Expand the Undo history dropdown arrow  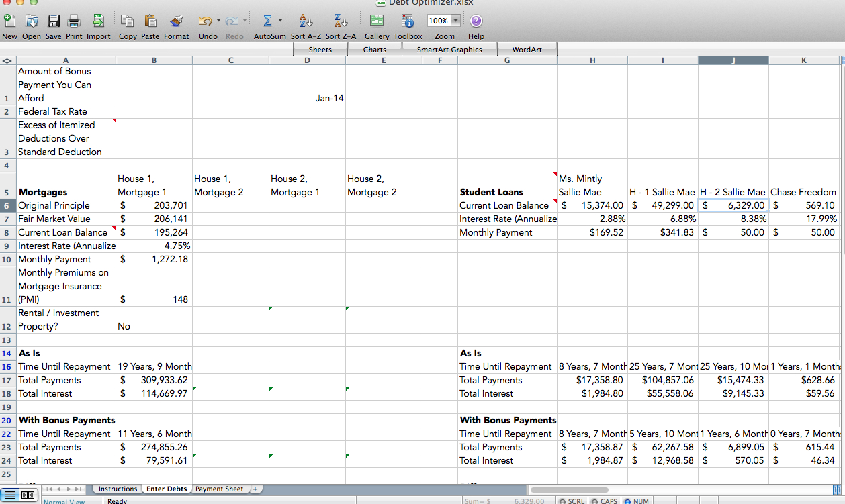[218, 21]
